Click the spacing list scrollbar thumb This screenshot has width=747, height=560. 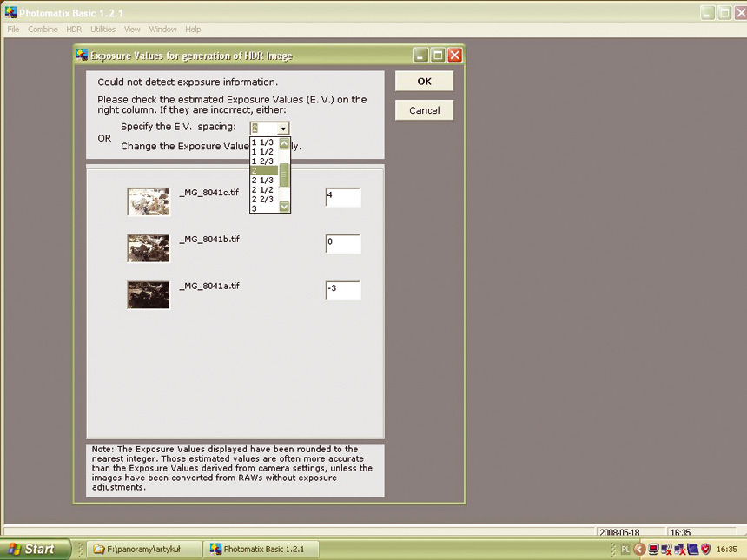coord(284,175)
